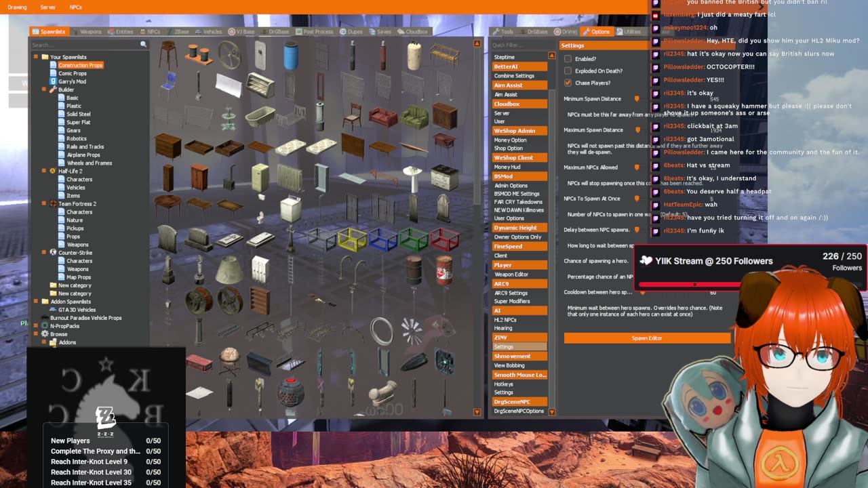
Task: Spawn the wood stove prop
Action: [x=229, y=178]
